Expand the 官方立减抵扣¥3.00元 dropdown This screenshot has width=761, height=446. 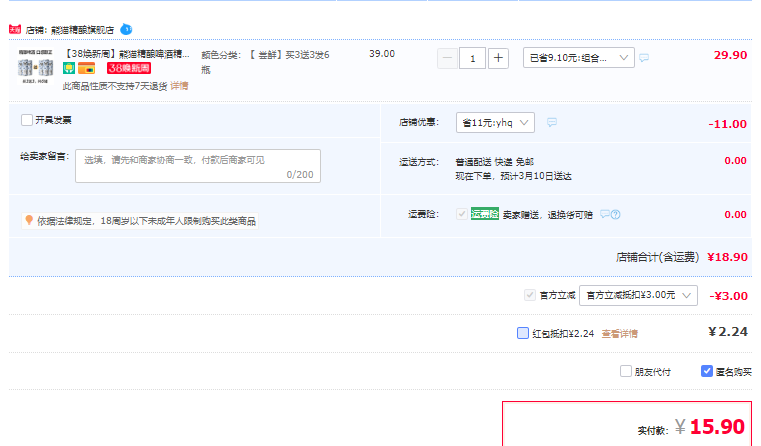click(x=638, y=296)
